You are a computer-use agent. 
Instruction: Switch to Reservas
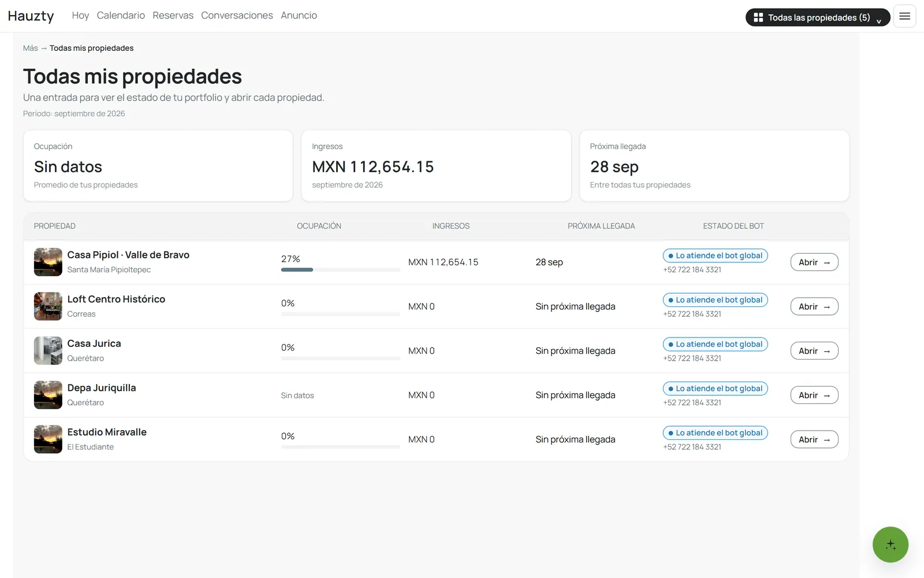[x=173, y=16]
